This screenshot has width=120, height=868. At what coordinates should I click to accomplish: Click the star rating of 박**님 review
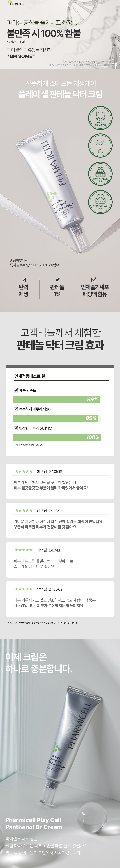tap(24, 589)
